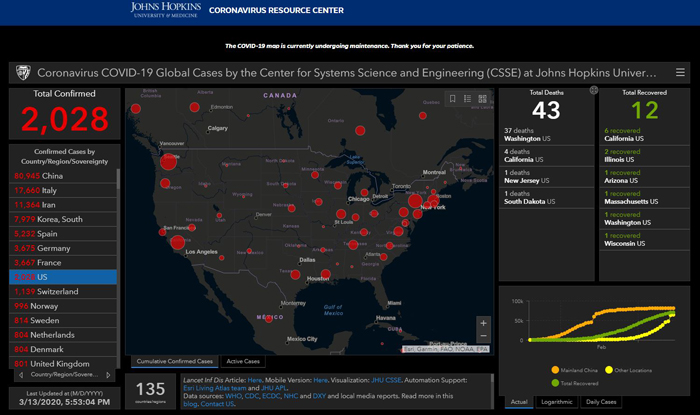Click the 37 deaths Washington US entry
The width and height of the screenshot is (700, 415).
pos(546,135)
